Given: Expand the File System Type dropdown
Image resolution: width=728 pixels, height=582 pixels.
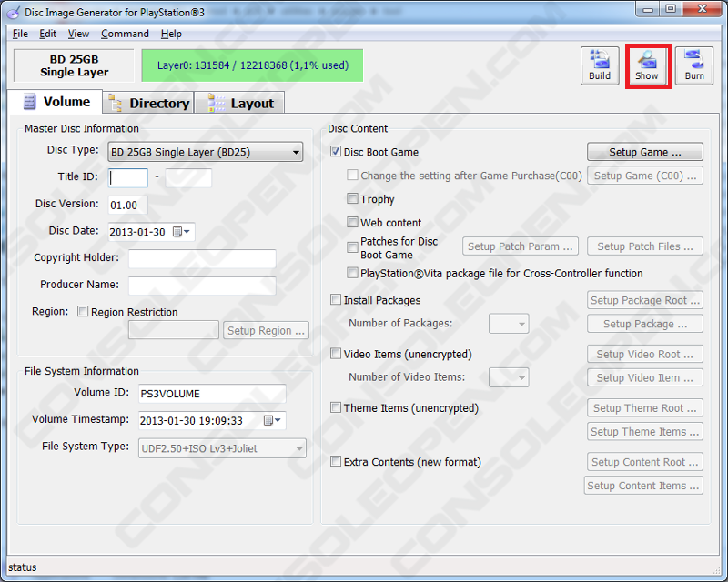Looking at the screenshot, I should click(222, 448).
